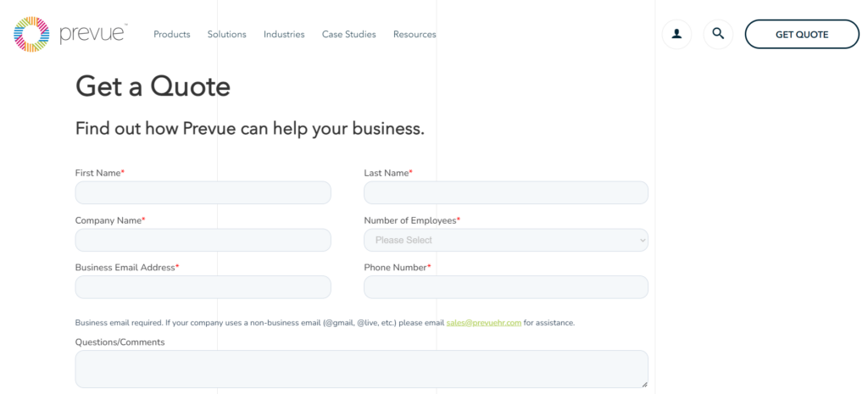Focus the Phone Number field
Viewport: 868px width, 394px height.
point(506,287)
